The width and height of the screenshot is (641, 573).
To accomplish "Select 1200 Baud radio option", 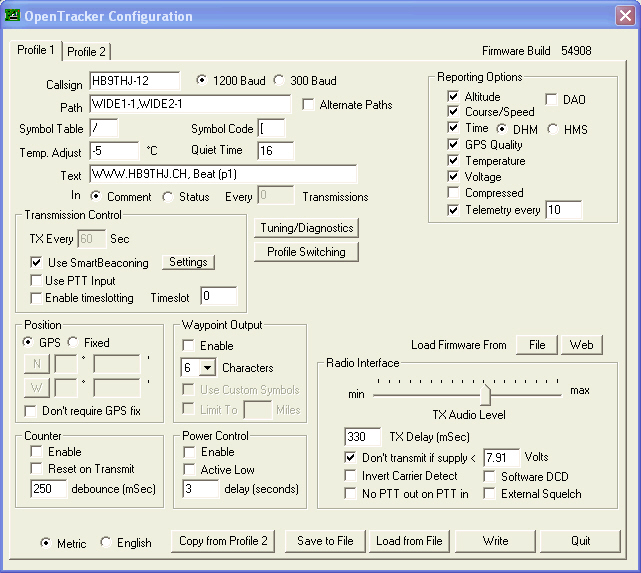I will tap(202, 80).
